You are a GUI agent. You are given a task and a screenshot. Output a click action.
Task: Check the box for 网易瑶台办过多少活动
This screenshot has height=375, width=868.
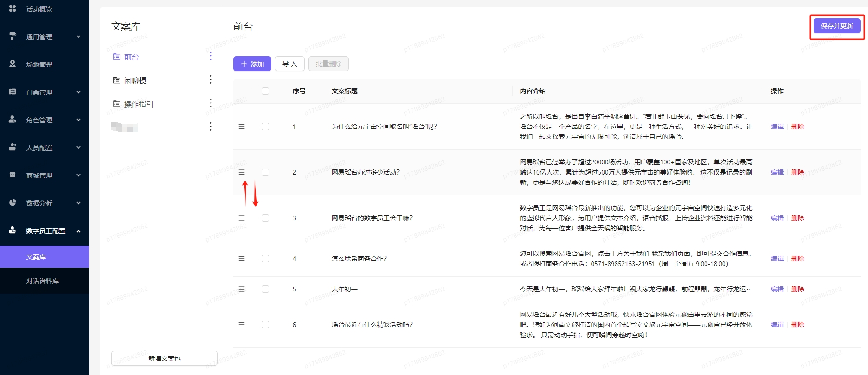(x=265, y=172)
